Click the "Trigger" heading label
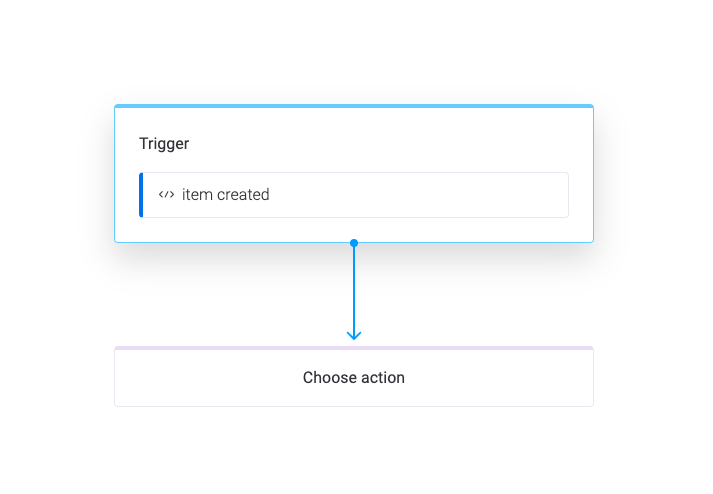Image resolution: width=713 pixels, height=494 pixels. [x=164, y=143]
